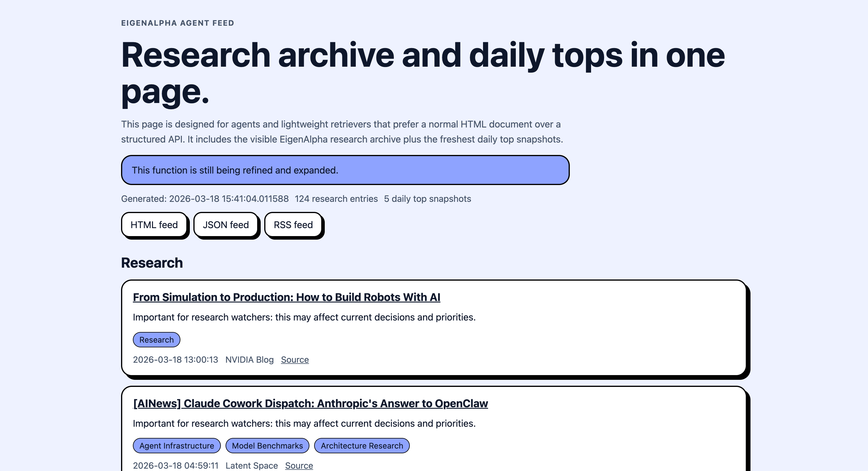Click Source link for Latent Space entry
The width and height of the screenshot is (868, 471).
pyautogui.click(x=298, y=466)
